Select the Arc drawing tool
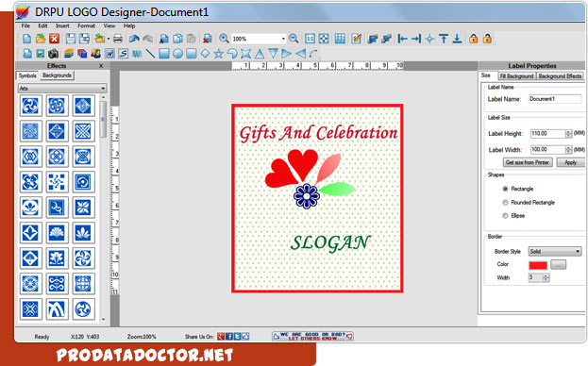Viewport: 588px width, 366px height. click(x=314, y=54)
